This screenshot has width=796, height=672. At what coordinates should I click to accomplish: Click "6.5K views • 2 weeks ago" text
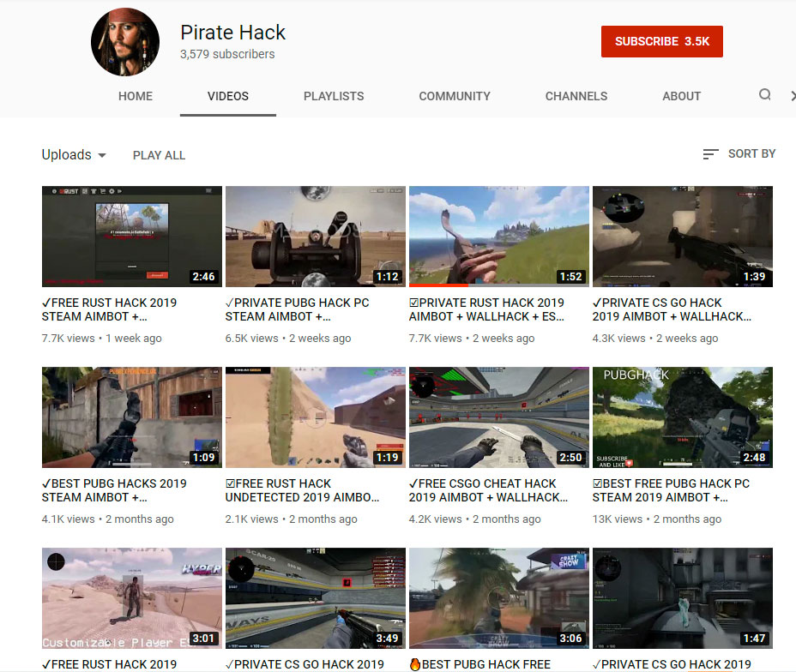[x=288, y=339]
